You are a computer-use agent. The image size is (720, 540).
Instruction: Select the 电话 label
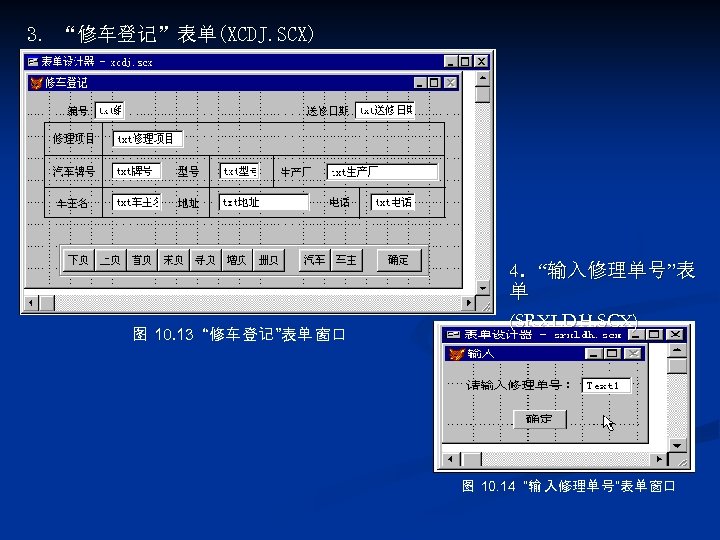point(339,202)
